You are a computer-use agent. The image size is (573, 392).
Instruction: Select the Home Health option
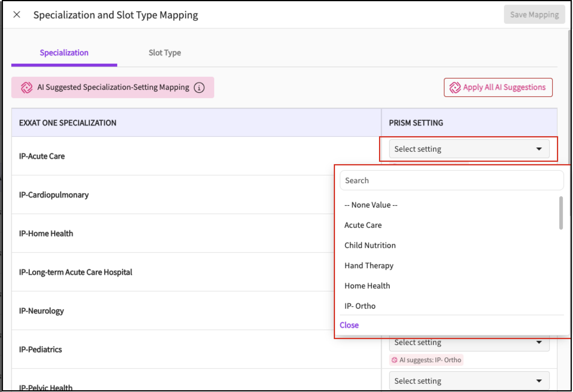[367, 286]
